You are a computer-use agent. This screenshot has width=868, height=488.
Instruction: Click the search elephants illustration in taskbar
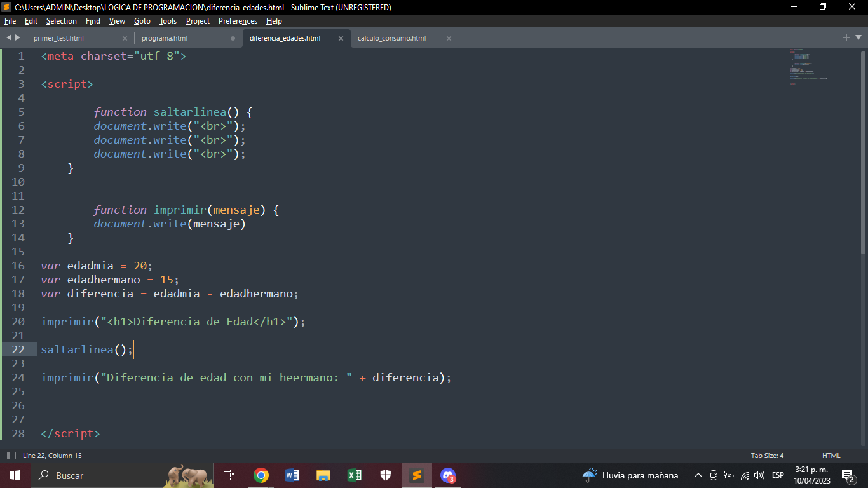188,475
